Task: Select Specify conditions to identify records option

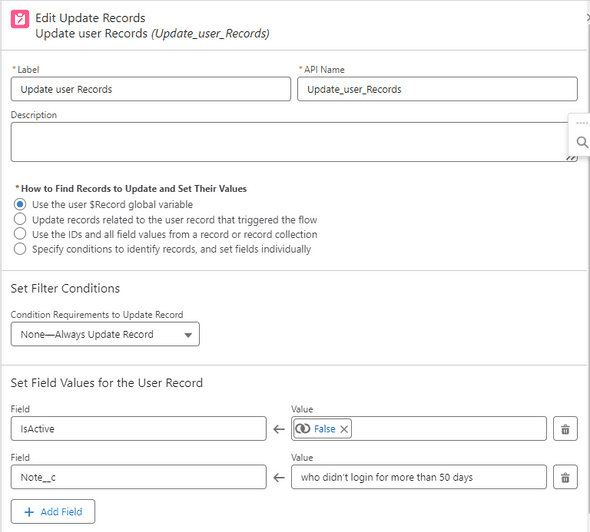Action: tap(20, 249)
